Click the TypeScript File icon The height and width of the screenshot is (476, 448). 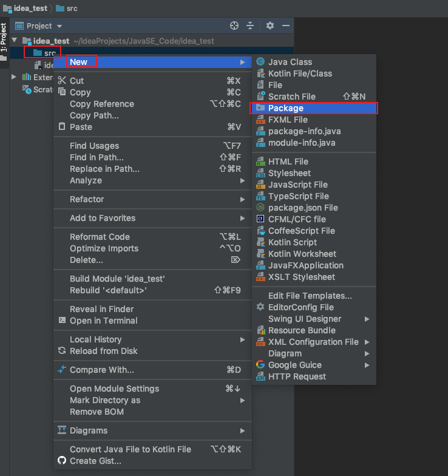point(260,196)
